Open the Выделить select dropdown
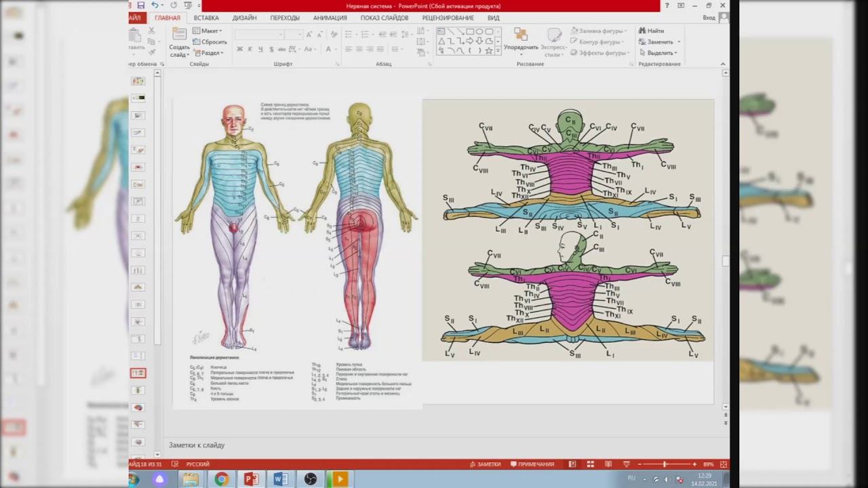Screen dimensions: 868x488 (658, 53)
